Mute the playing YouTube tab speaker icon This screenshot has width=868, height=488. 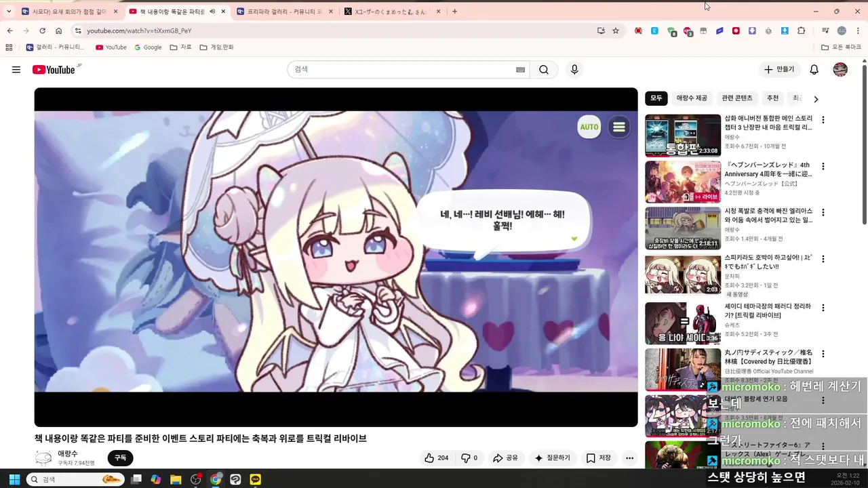[212, 12]
